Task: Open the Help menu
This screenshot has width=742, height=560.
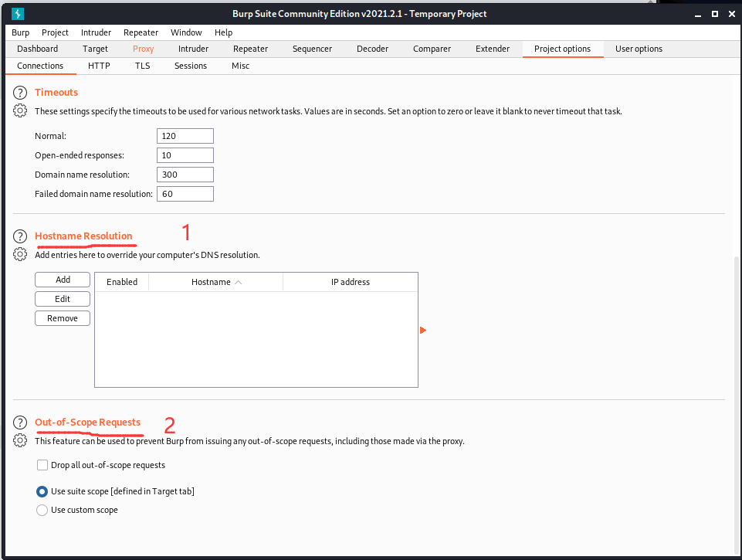Action: pos(223,32)
